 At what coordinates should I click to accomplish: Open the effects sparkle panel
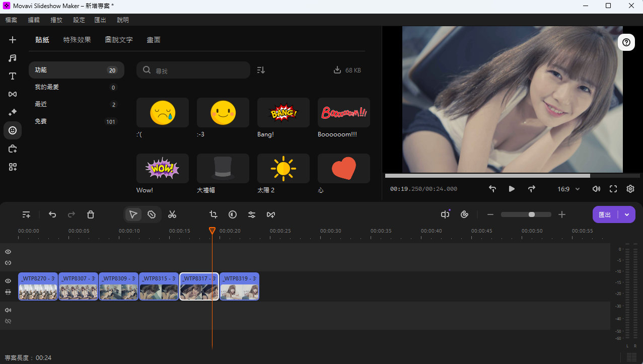click(13, 112)
